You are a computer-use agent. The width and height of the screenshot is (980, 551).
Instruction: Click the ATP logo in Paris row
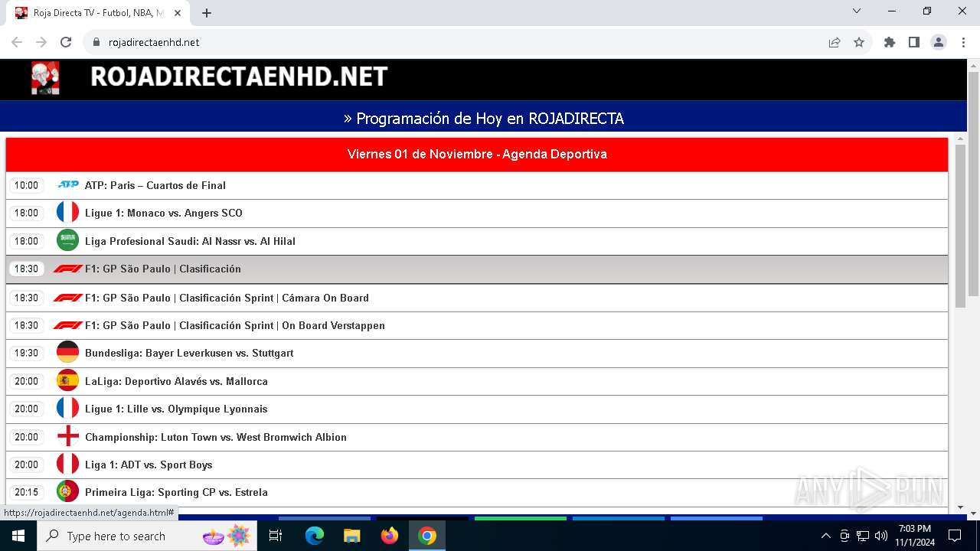click(x=68, y=184)
